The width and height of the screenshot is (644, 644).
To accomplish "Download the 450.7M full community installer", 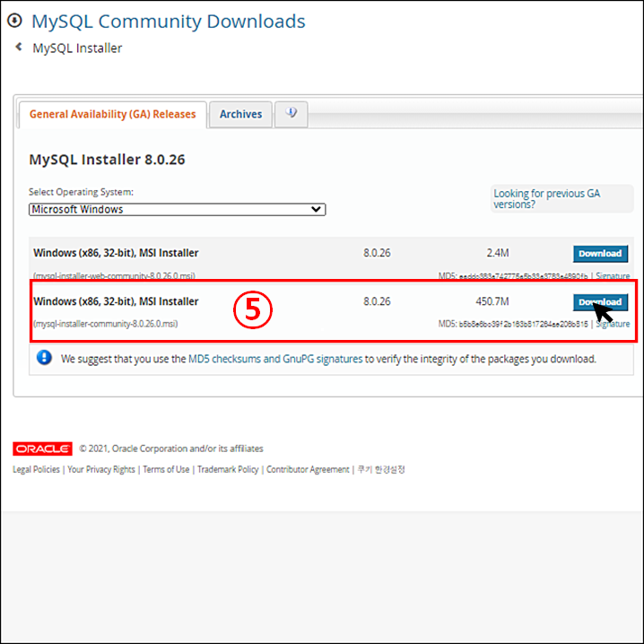I will point(600,302).
